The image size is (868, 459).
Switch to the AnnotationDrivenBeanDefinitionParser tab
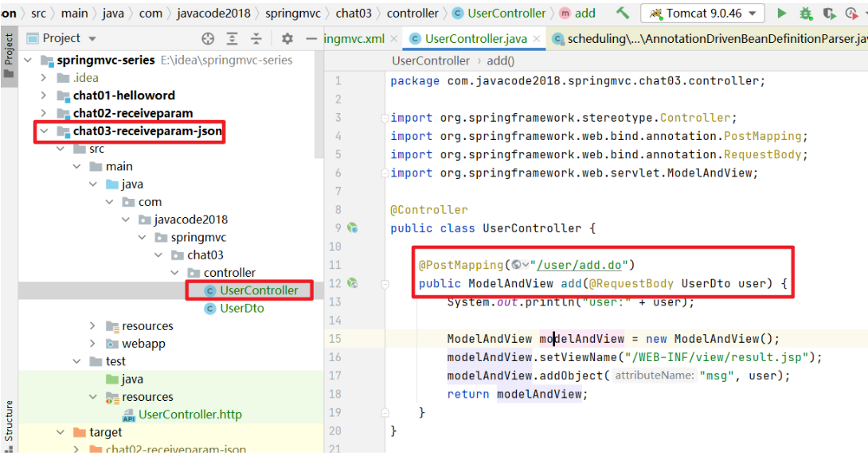coord(713,38)
